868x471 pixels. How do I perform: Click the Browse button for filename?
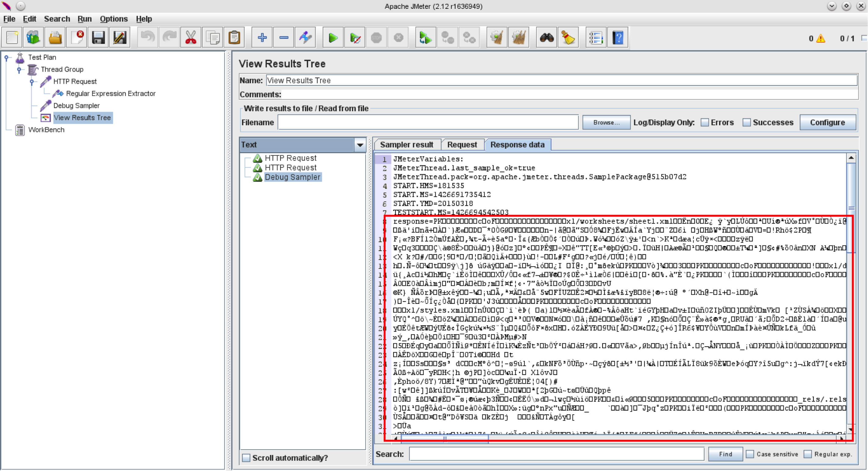(x=606, y=122)
